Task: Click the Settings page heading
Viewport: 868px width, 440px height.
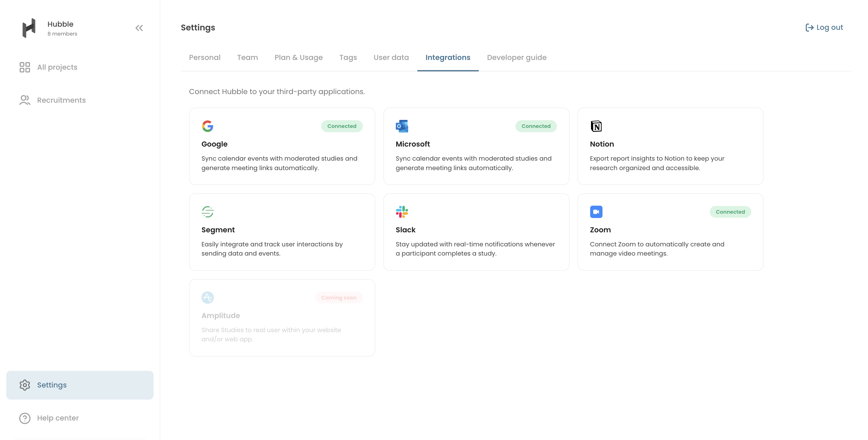Action: coord(198,28)
